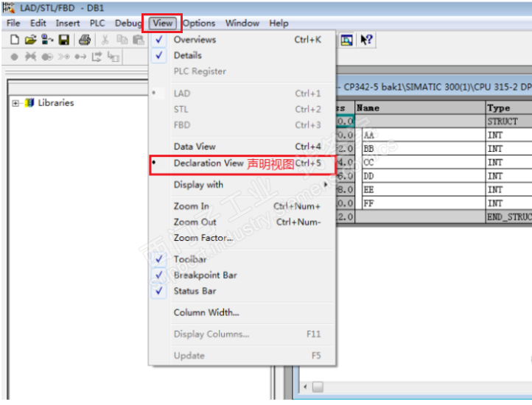532x405 pixels.
Task: Open the Edit menu
Action: [38, 23]
